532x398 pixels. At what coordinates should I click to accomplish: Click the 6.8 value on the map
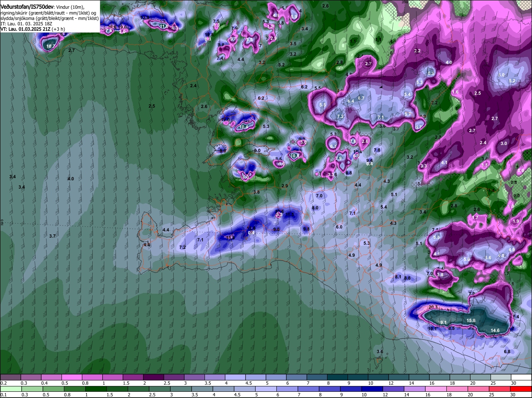click(x=507, y=351)
